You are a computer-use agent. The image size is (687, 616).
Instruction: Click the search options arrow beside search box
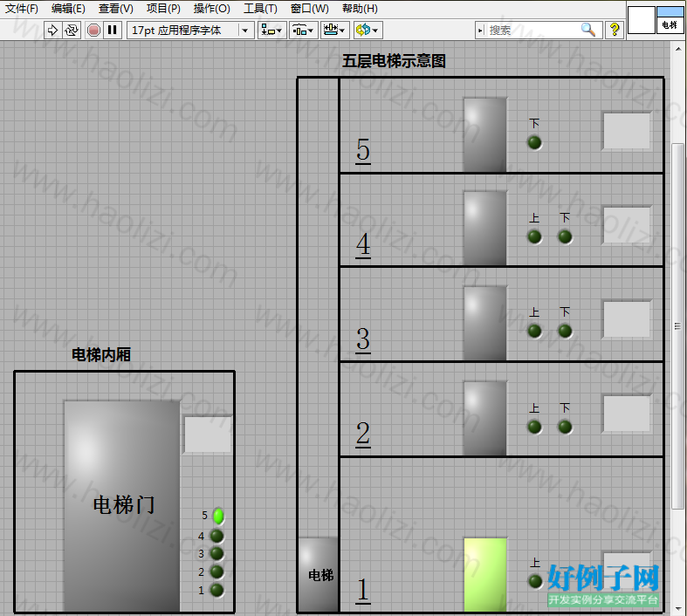click(x=480, y=31)
